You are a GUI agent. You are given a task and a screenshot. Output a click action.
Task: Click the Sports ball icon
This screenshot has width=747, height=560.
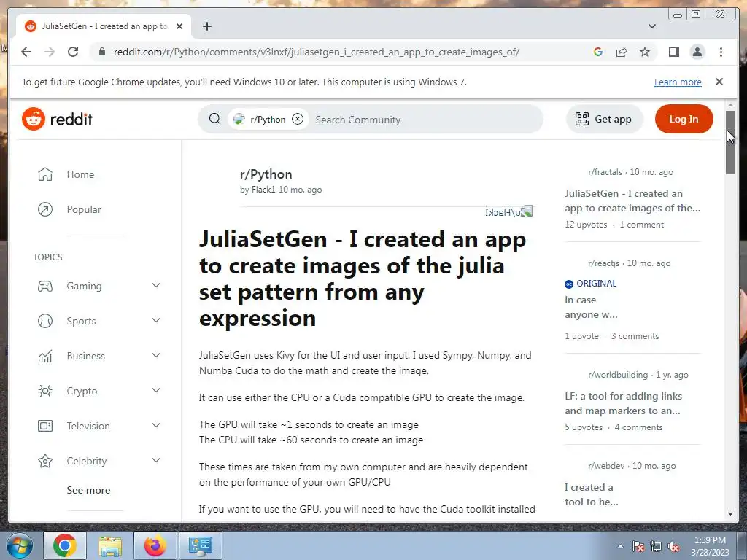[x=45, y=321]
